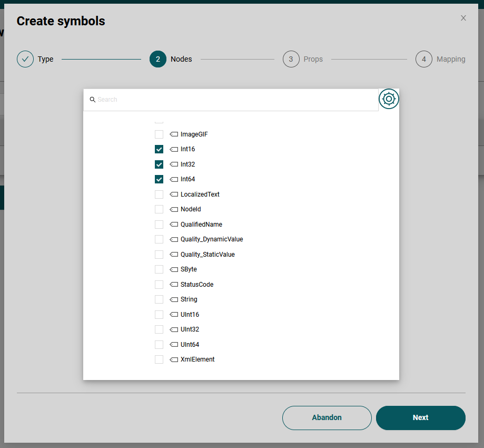484x448 pixels.
Task: Click the Abandon button
Action: [x=327, y=417]
